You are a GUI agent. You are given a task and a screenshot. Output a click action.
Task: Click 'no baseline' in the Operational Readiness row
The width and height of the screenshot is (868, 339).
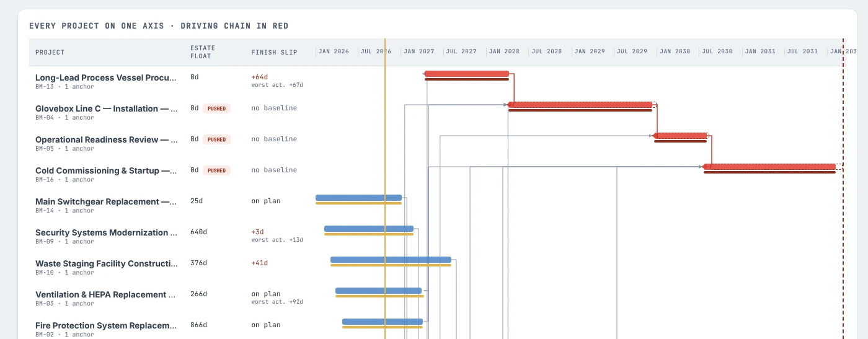point(274,139)
